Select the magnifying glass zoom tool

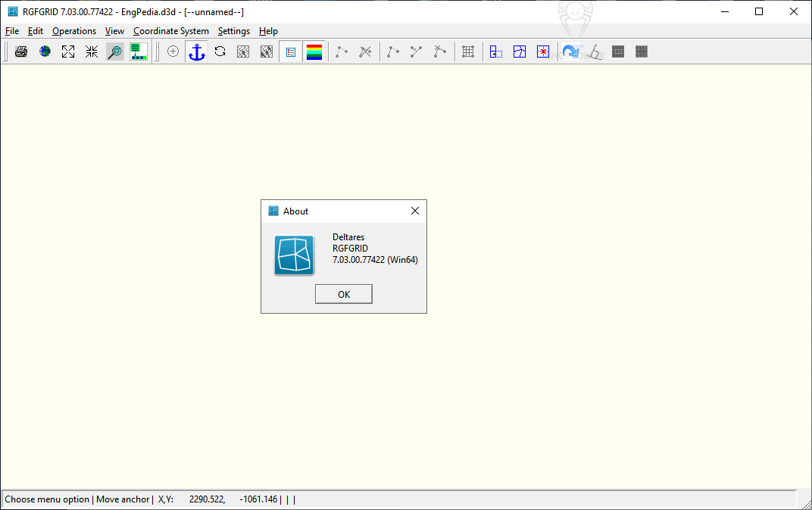click(114, 52)
